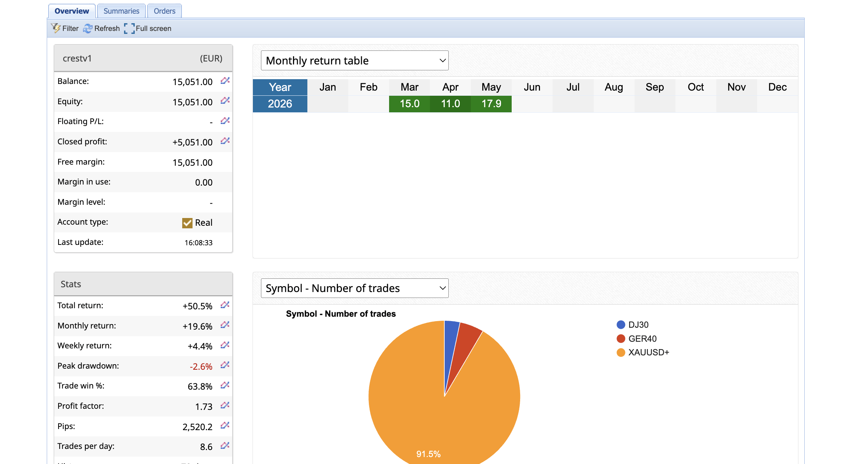Click the Full screen brackets icon
This screenshot has width=868, height=464.
pos(129,28)
